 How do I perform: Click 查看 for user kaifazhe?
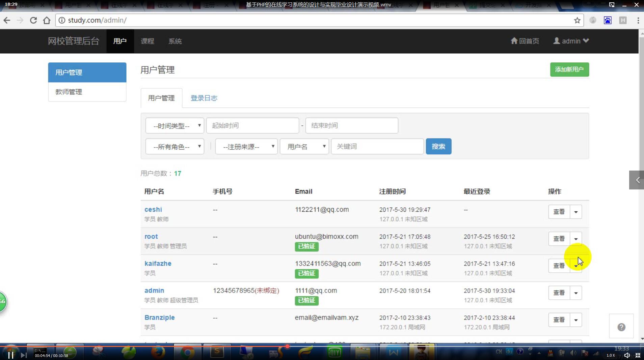tap(559, 266)
